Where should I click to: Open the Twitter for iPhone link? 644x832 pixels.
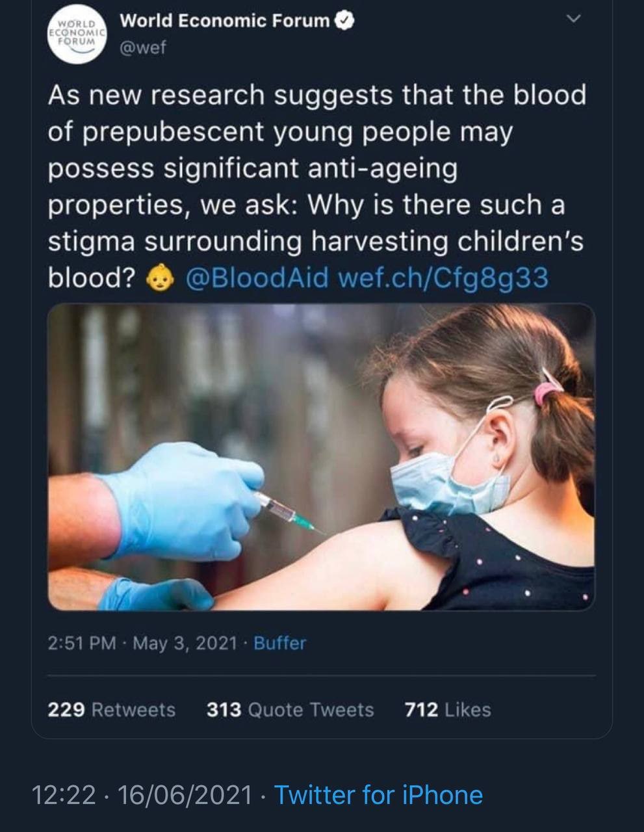tap(378, 795)
